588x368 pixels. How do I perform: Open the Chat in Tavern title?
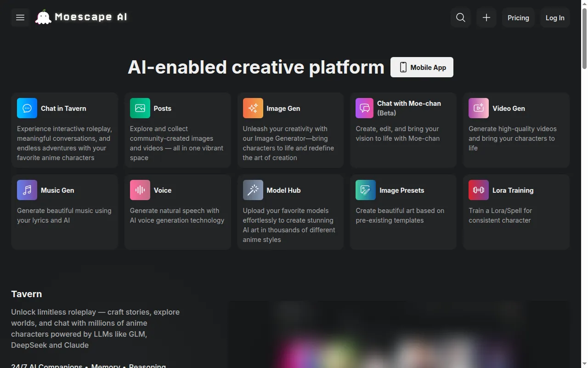click(x=63, y=109)
